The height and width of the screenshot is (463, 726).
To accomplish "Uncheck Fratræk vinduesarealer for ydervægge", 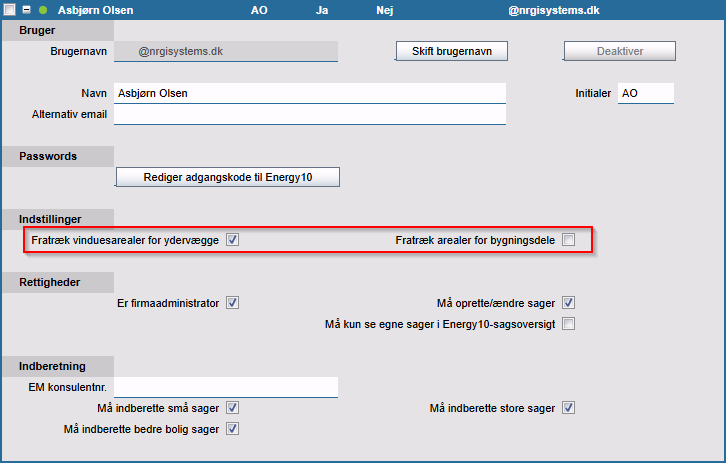I will click(232, 240).
